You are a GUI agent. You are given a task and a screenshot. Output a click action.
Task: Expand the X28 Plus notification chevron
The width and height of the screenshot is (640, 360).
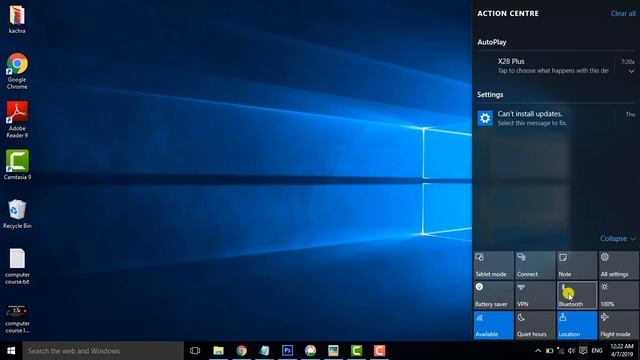click(631, 71)
